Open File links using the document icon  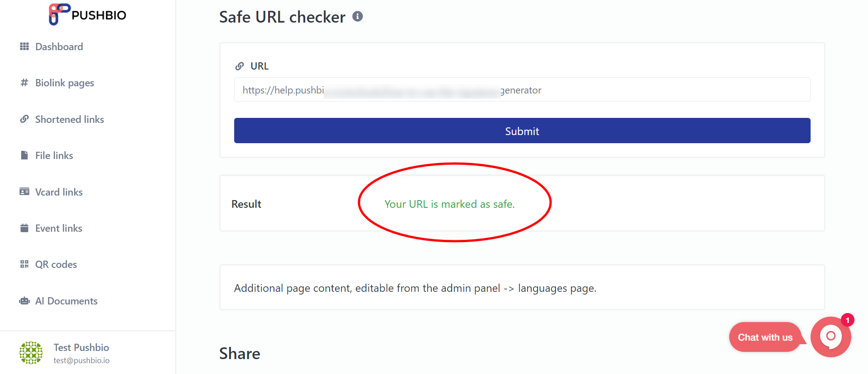(x=25, y=155)
